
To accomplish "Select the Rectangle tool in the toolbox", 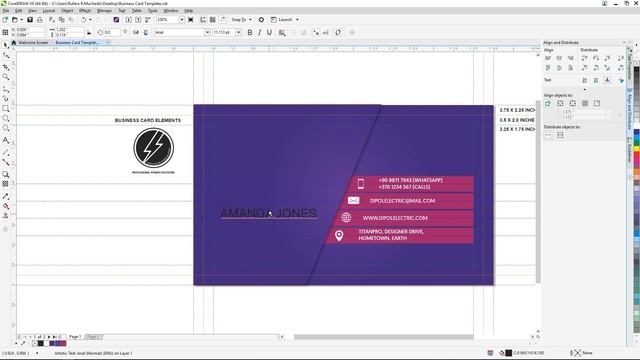I will (5, 109).
